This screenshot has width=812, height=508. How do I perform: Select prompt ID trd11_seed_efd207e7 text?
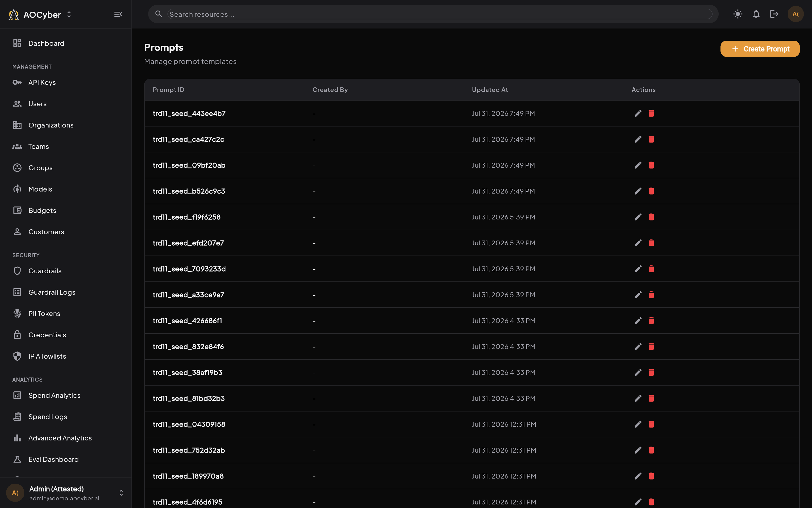pyautogui.click(x=188, y=243)
